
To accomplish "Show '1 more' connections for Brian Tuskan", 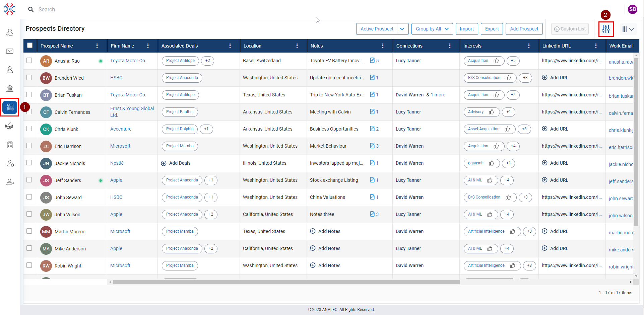I will (438, 95).
